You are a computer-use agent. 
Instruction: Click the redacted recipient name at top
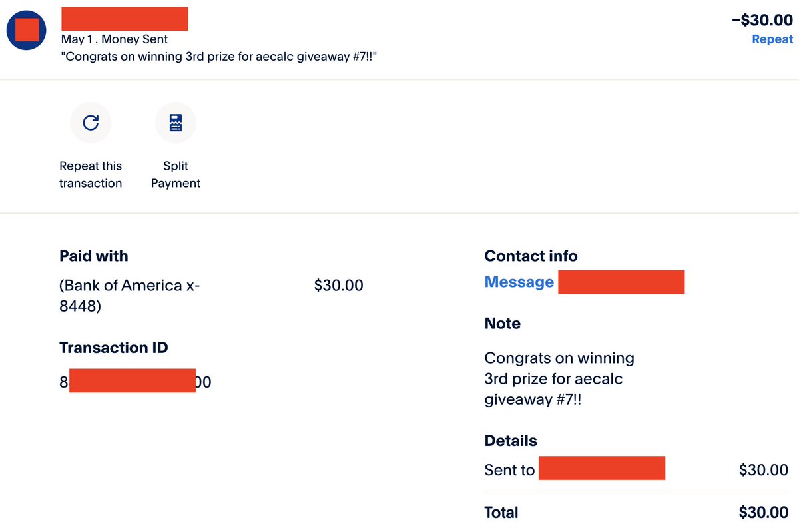[125, 19]
